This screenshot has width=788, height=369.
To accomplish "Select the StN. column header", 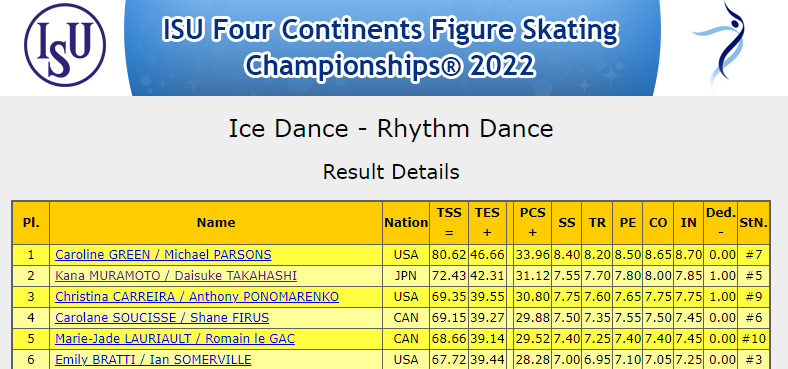I will coord(753,223).
